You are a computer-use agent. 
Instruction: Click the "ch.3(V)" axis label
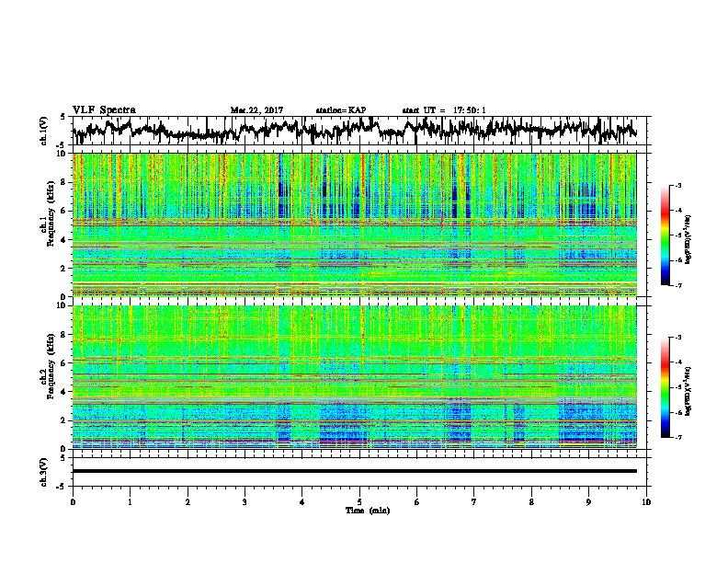pos(44,472)
